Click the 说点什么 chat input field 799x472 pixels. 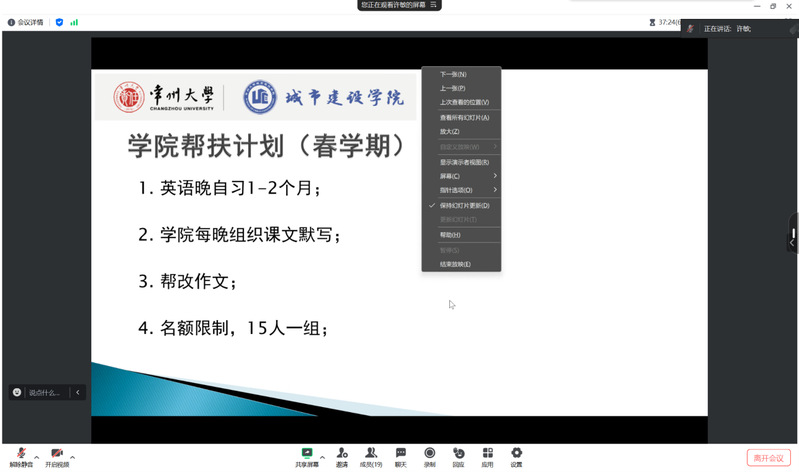(46, 392)
